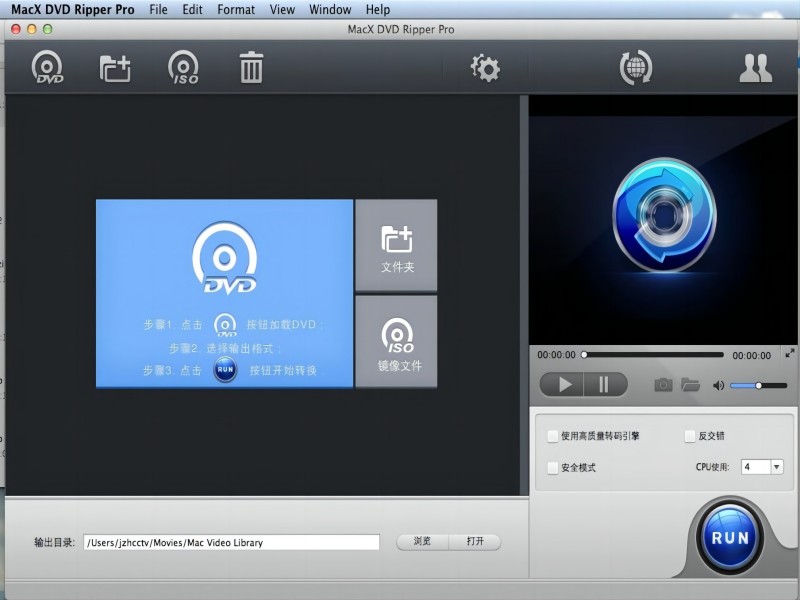This screenshot has height=600, width=800.
Task: Open the MacX DVD Ripper Pro app menu
Action: coord(73,9)
